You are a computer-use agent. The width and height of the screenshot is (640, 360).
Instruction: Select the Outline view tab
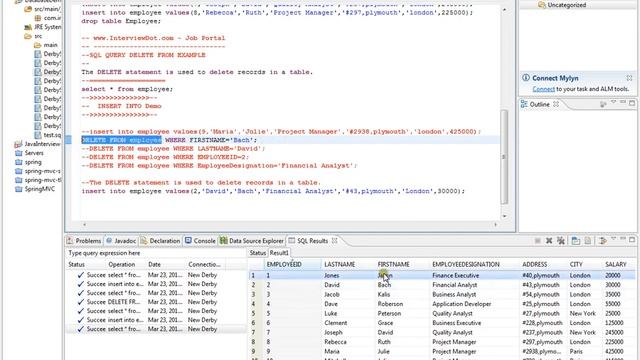click(x=539, y=104)
